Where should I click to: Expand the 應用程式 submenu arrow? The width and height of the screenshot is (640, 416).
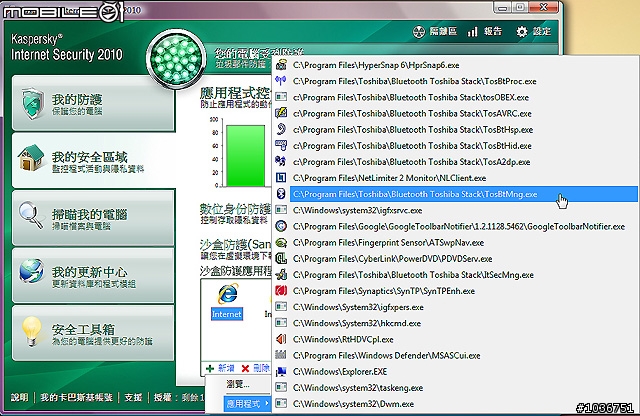tap(267, 403)
